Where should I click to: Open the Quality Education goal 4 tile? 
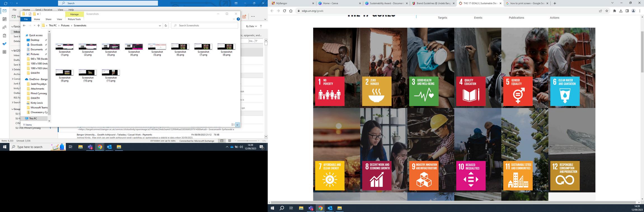pyautogui.click(x=471, y=91)
